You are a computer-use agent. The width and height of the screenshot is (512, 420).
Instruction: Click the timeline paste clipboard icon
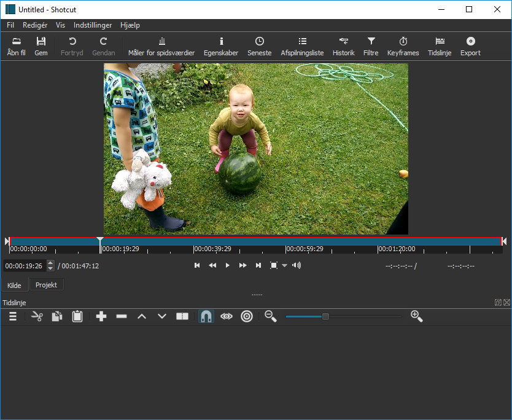point(77,316)
